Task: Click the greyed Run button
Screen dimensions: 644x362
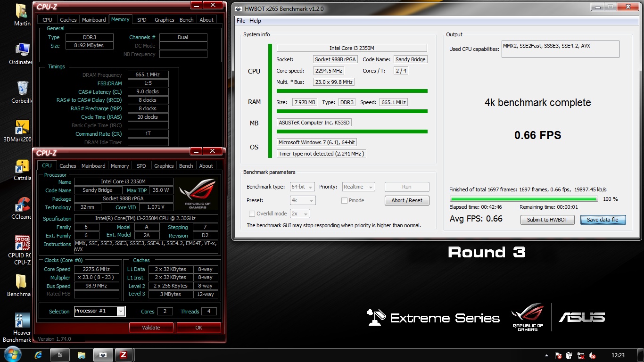Action: pyautogui.click(x=407, y=187)
